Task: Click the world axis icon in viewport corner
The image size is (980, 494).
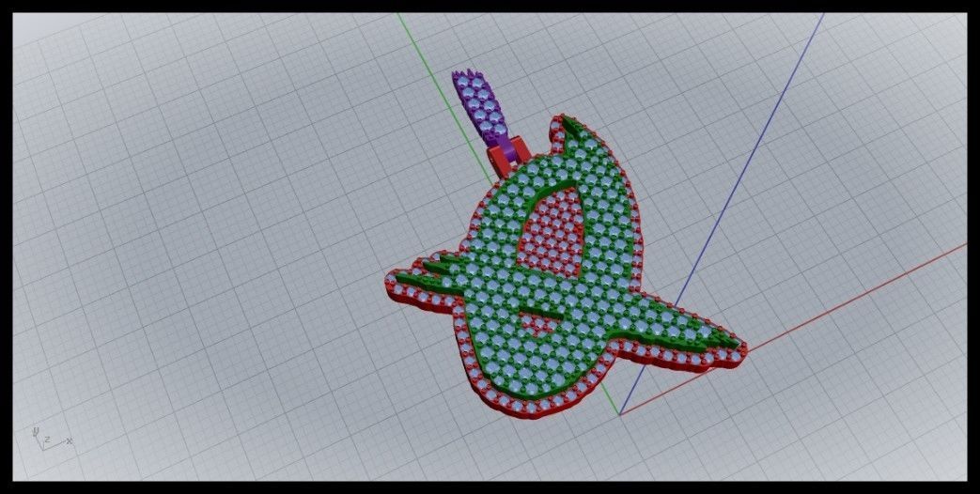Action: (x=52, y=438)
